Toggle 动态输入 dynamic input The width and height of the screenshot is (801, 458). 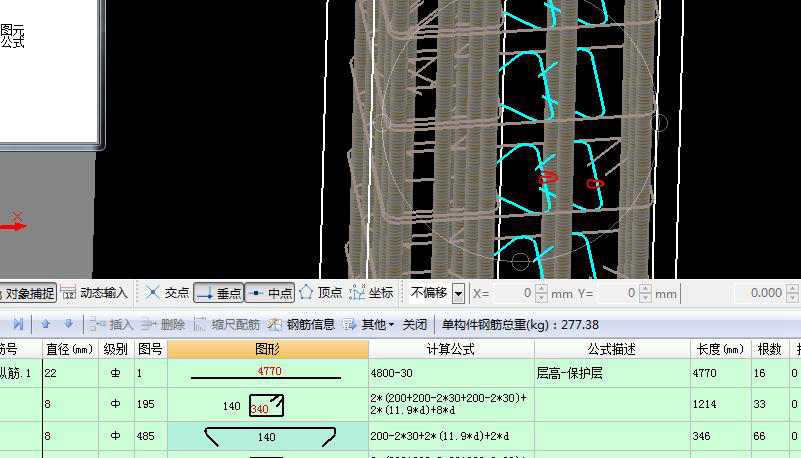coord(94,293)
